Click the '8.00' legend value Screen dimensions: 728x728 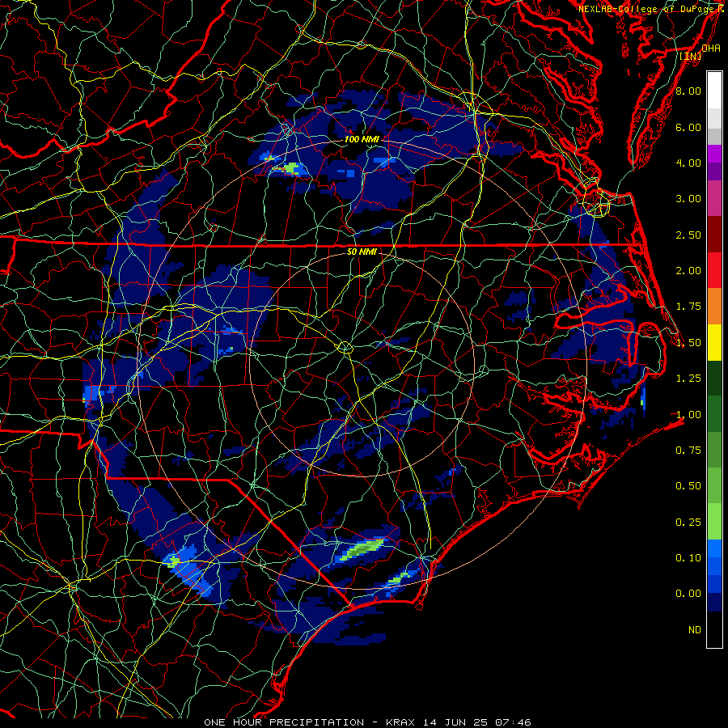pos(688,91)
